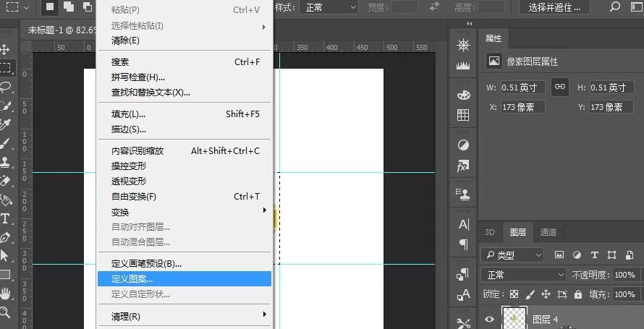Open the layer blend mode 正常 dropdown
The width and height of the screenshot is (644, 329).
(524, 275)
